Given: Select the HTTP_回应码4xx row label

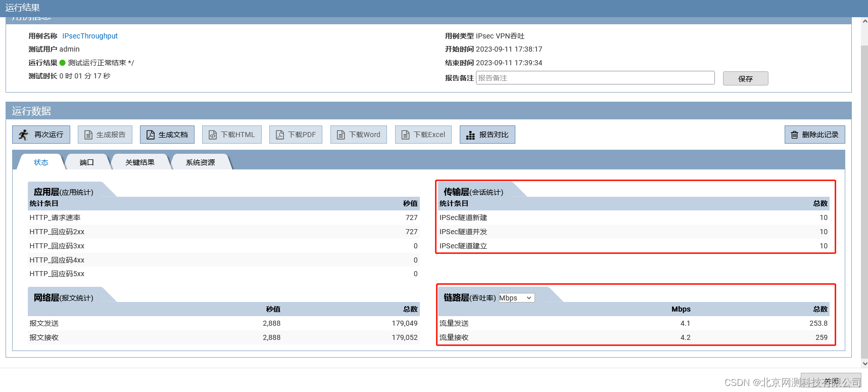Looking at the screenshot, I should pyautogui.click(x=57, y=260).
